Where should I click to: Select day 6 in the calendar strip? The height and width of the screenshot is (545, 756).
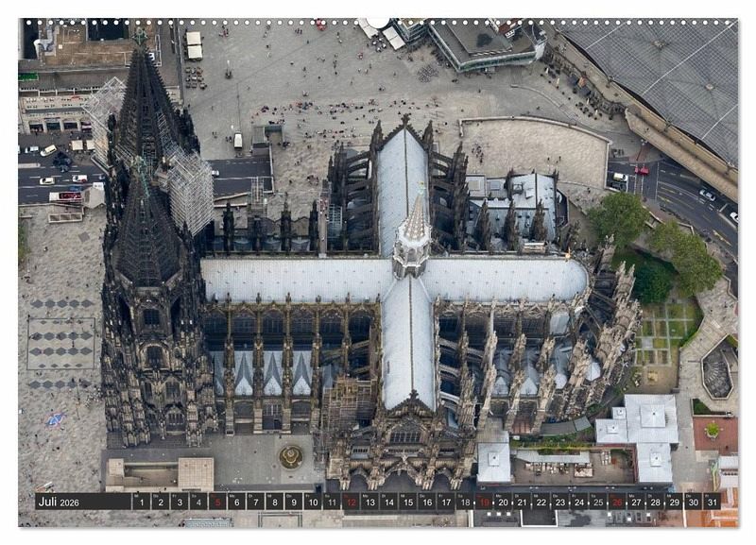pos(237,502)
